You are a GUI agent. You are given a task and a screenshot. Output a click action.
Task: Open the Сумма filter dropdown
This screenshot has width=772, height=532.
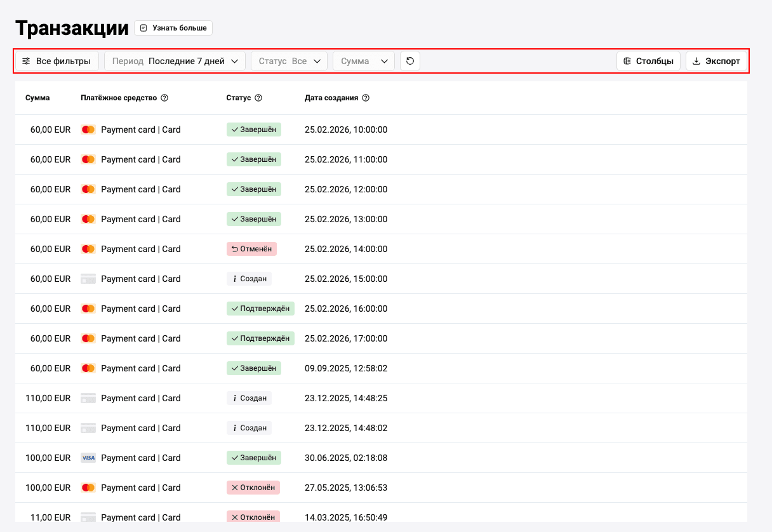364,61
